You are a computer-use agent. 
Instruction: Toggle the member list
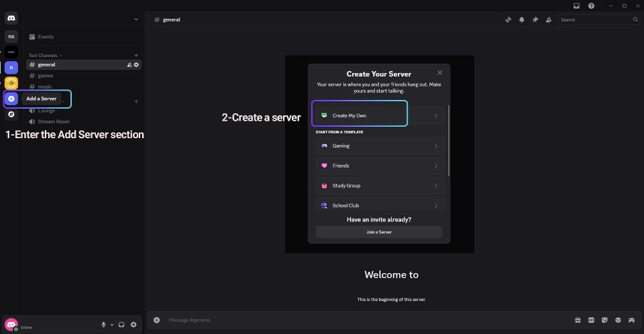click(549, 19)
